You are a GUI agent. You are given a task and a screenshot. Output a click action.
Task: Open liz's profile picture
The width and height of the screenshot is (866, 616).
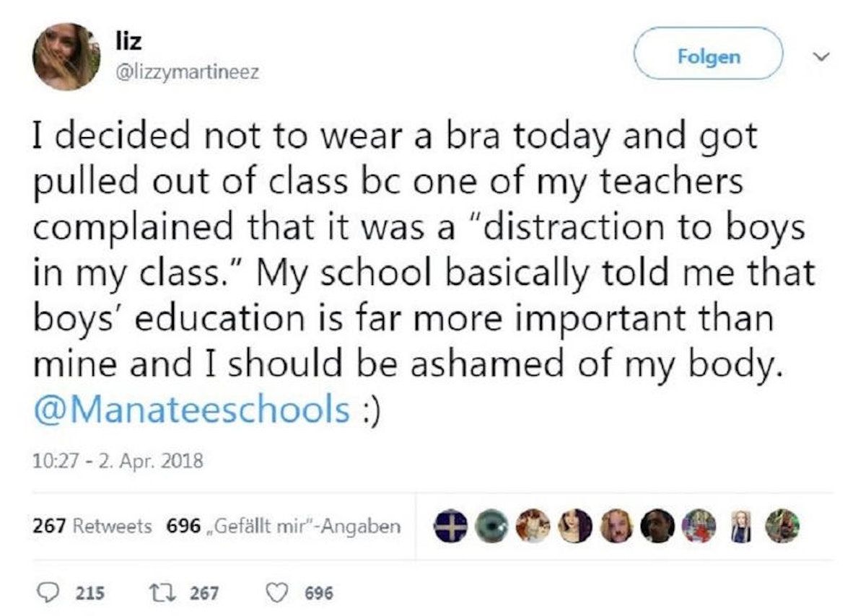66,56
